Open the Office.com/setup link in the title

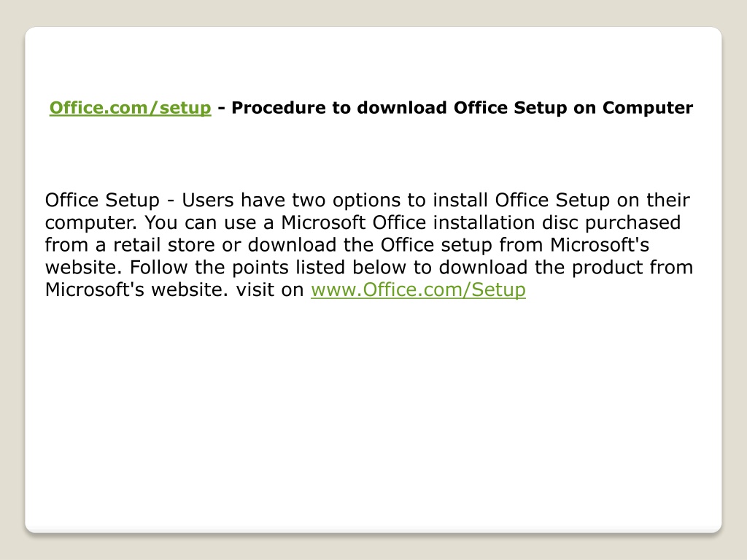pyautogui.click(x=130, y=108)
